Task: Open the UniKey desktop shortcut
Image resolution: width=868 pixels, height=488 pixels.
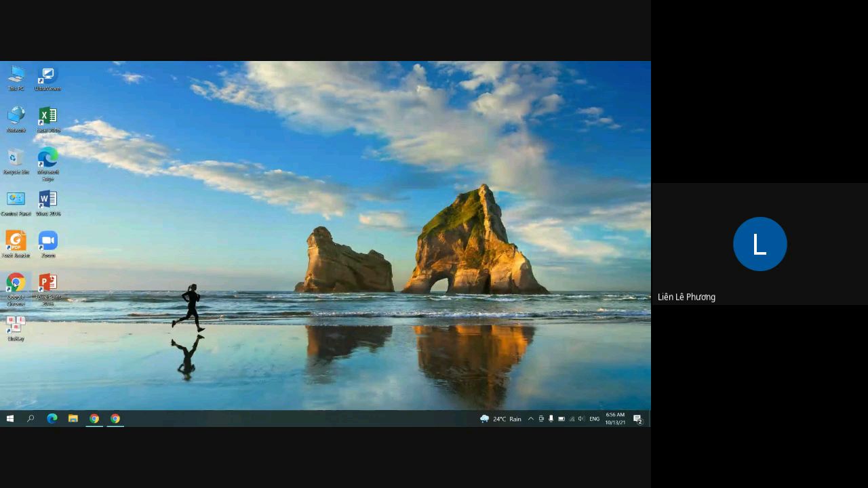Action: (x=16, y=326)
